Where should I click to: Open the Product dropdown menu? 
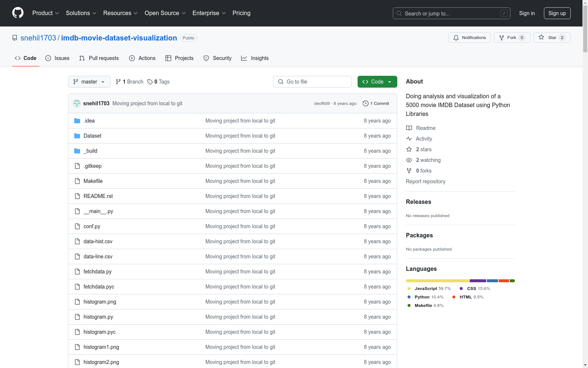pos(46,13)
